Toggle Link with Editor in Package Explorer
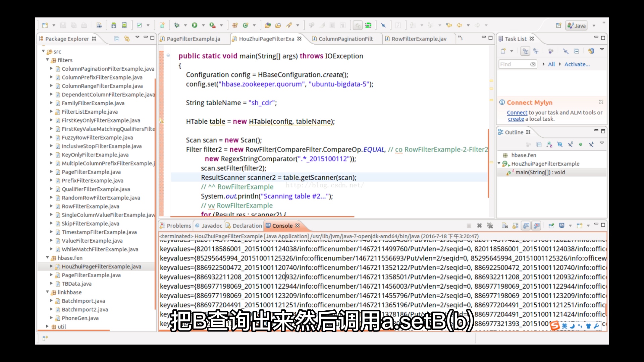 click(x=127, y=39)
